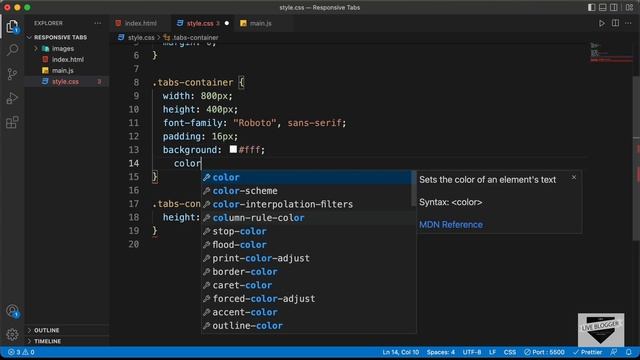Image resolution: width=640 pixels, height=360 pixels.
Task: Choose the column-rule-color suggestion
Action: point(307,218)
